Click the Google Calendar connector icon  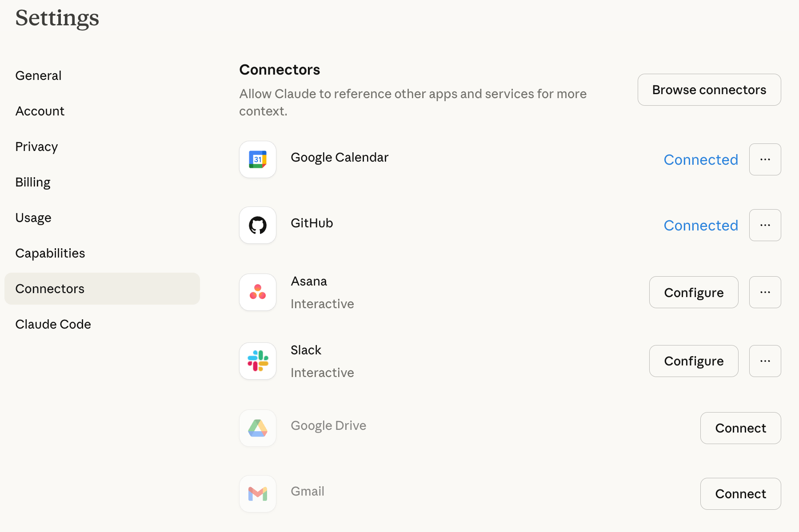258,159
